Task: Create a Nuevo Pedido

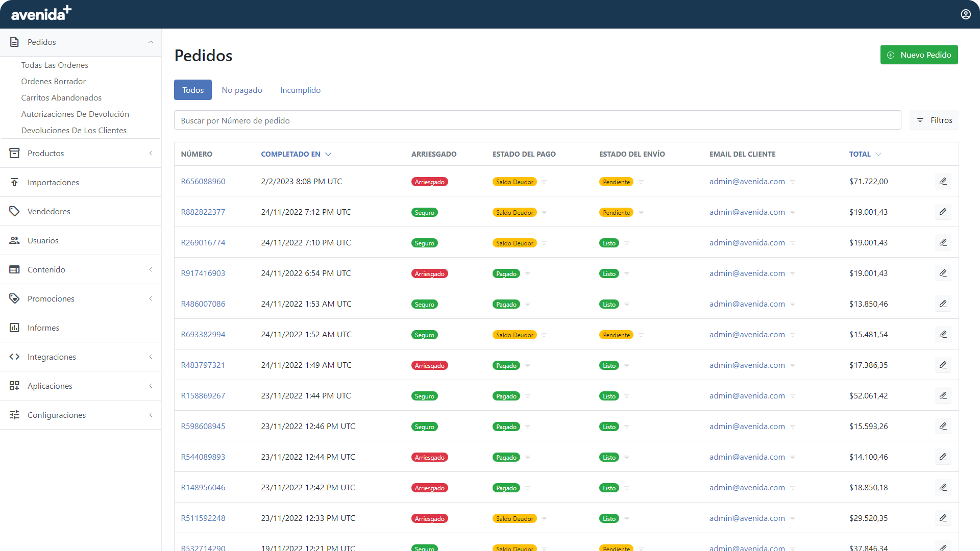Action: 919,55
